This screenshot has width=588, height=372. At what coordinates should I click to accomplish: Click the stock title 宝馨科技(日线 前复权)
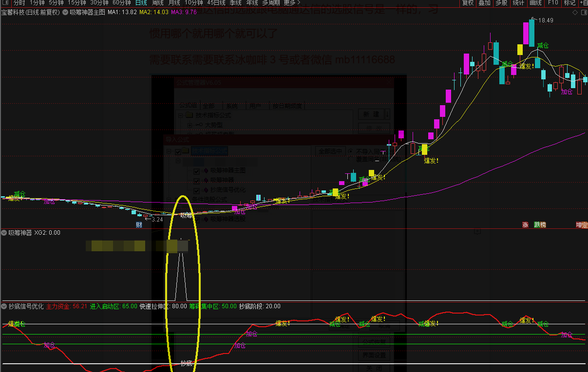click(x=31, y=12)
